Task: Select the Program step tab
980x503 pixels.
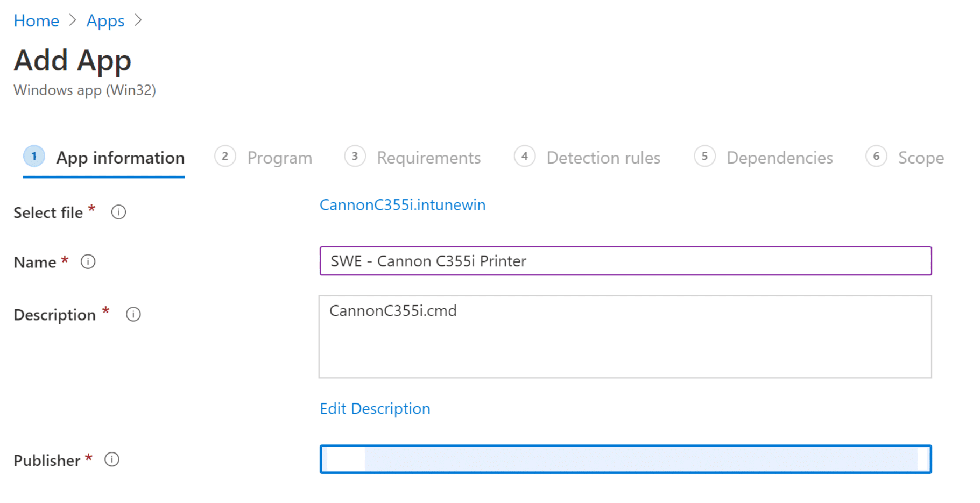Action: tap(279, 158)
